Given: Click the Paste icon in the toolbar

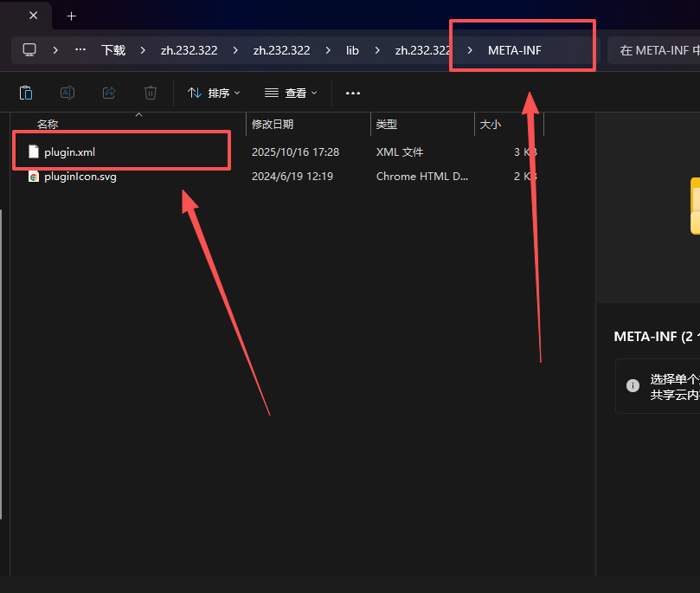Looking at the screenshot, I should click(x=26, y=93).
